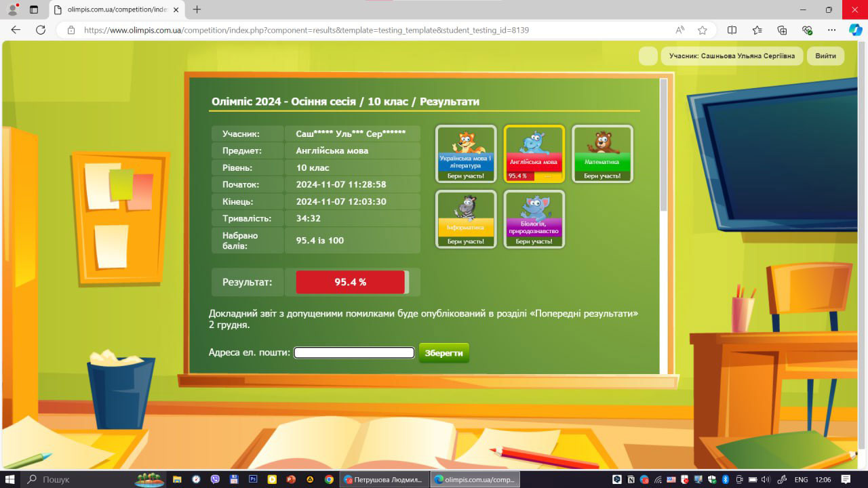Open the Математика subject card
Screen dimensions: 868x488
point(602,154)
